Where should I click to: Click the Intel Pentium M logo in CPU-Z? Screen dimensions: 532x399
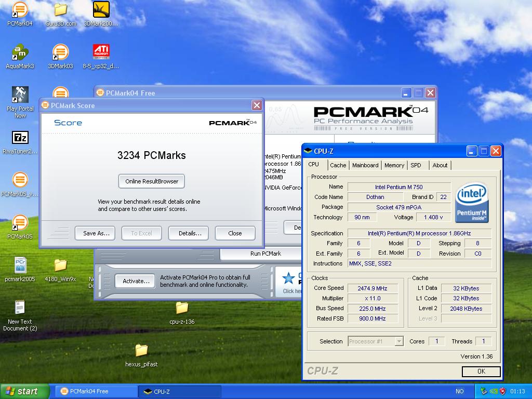(472, 203)
